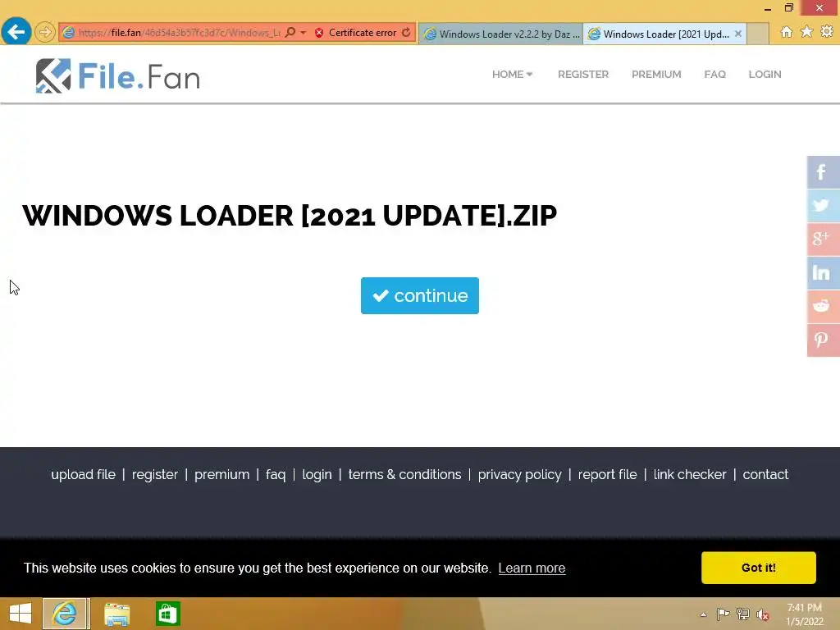Click the browser Home icon
This screenshot has width=840, height=630.
click(x=787, y=32)
